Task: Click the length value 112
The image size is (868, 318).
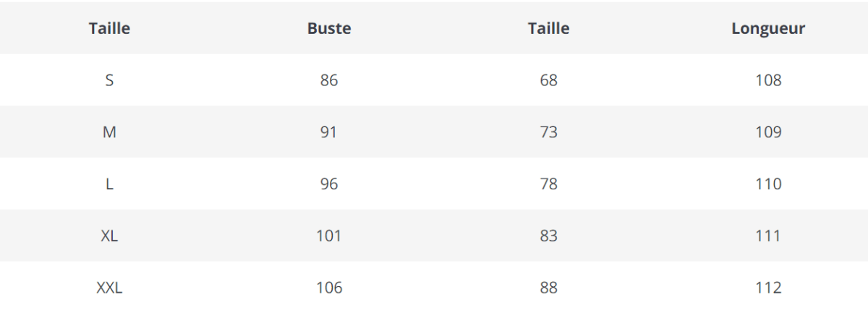Action: coord(768,288)
